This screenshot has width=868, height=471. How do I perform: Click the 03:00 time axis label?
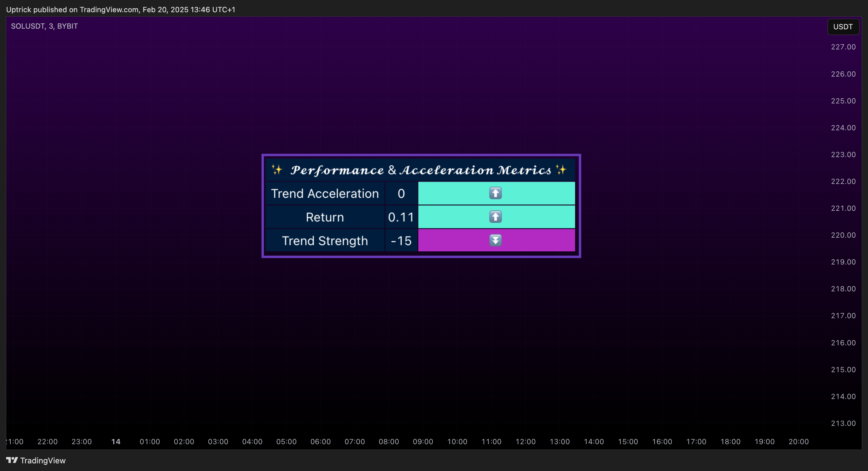(218, 442)
